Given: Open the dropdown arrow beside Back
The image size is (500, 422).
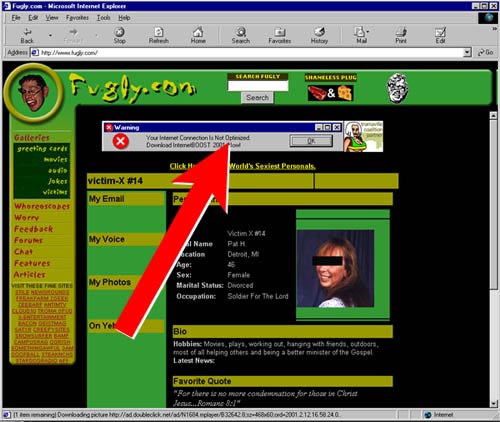Looking at the screenshot, I should [50, 35].
